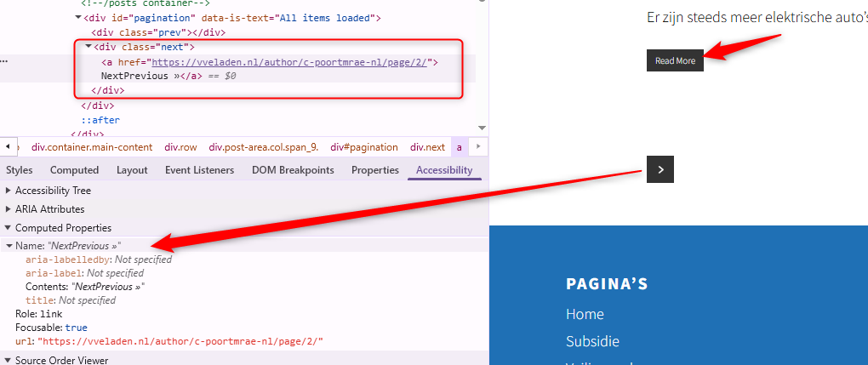
Task: Switch to the Styles tab
Action: pos(20,170)
